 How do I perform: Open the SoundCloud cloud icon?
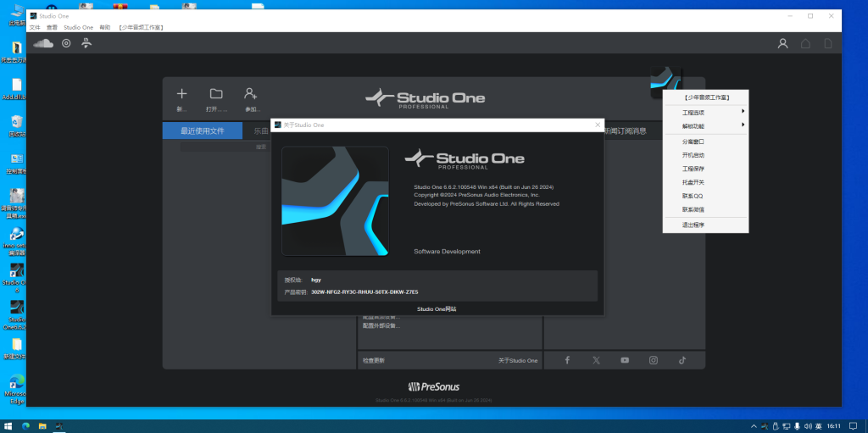pos(43,43)
